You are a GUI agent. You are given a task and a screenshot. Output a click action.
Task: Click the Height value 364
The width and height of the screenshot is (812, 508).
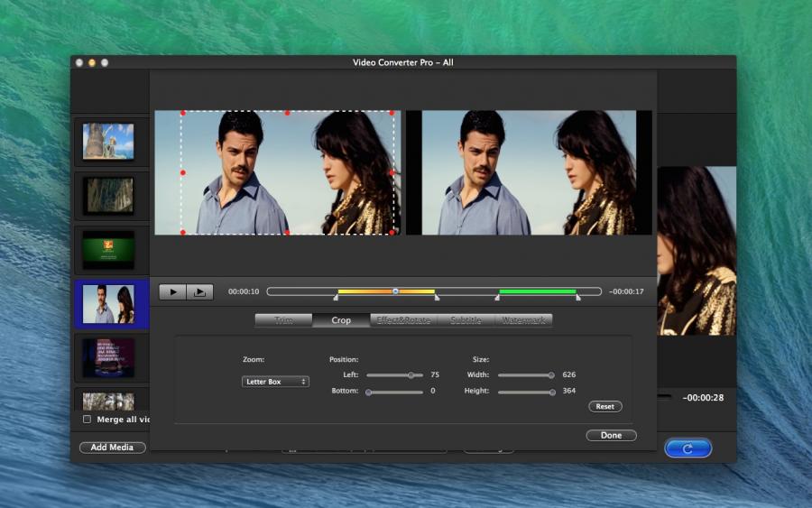coord(569,391)
